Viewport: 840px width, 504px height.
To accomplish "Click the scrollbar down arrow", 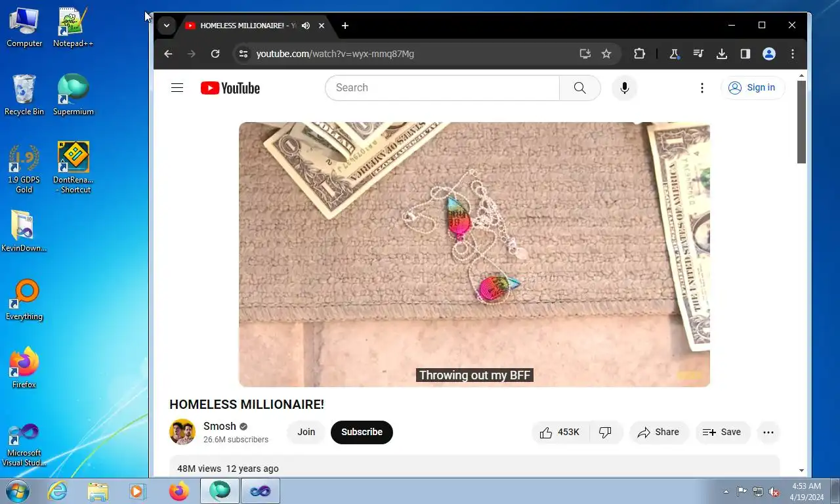I will tap(801, 471).
